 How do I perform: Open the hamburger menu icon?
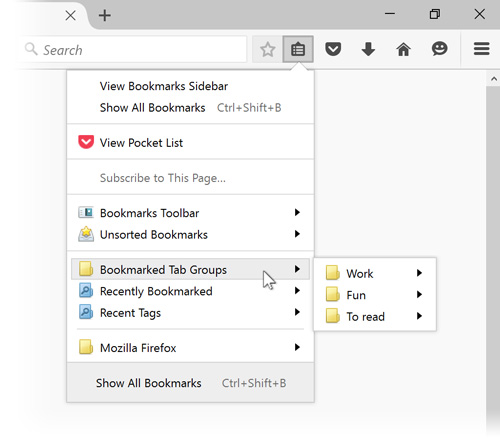click(482, 49)
